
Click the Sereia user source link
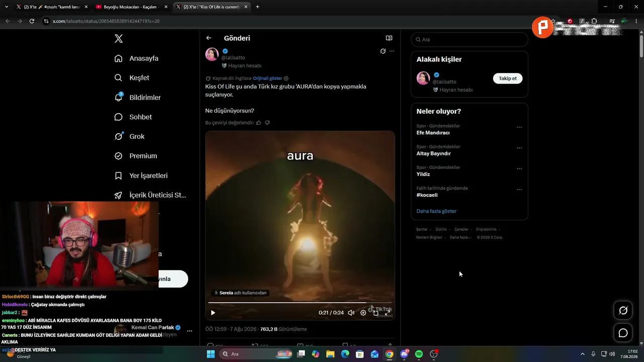[241, 293]
